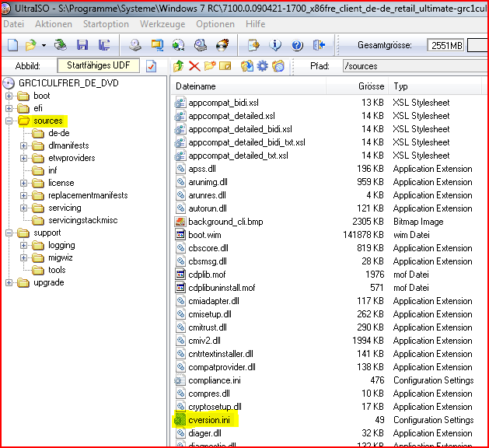Open the Startoption menu
This screenshot has width=489, height=448.
[106, 24]
